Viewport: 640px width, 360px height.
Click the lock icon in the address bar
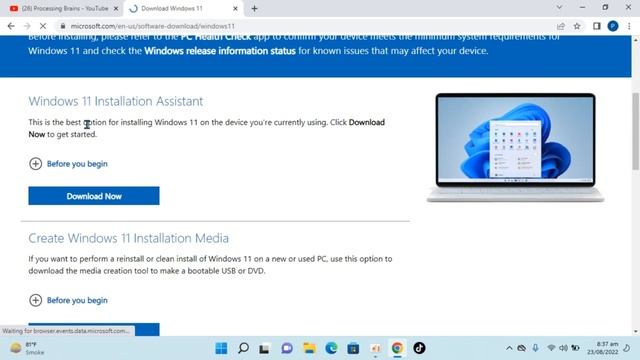tap(62, 26)
